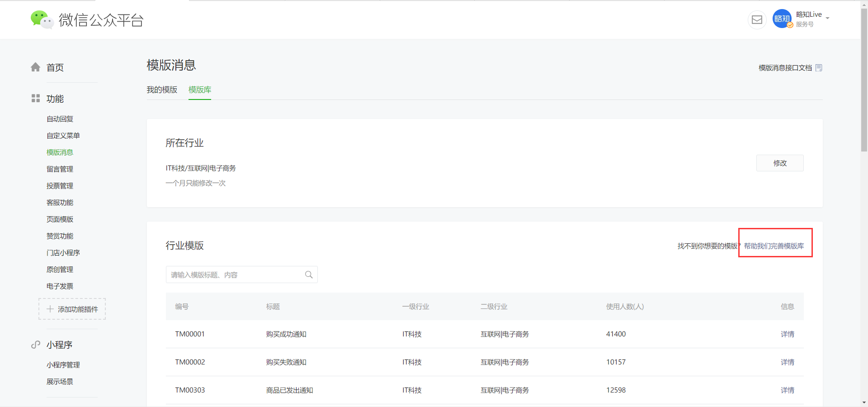Open 小程序管理 in sidebar
Image resolution: width=868 pixels, height=407 pixels.
[x=63, y=365]
